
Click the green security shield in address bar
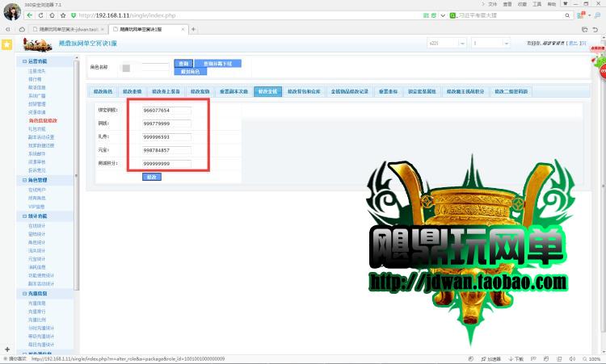click(x=74, y=15)
